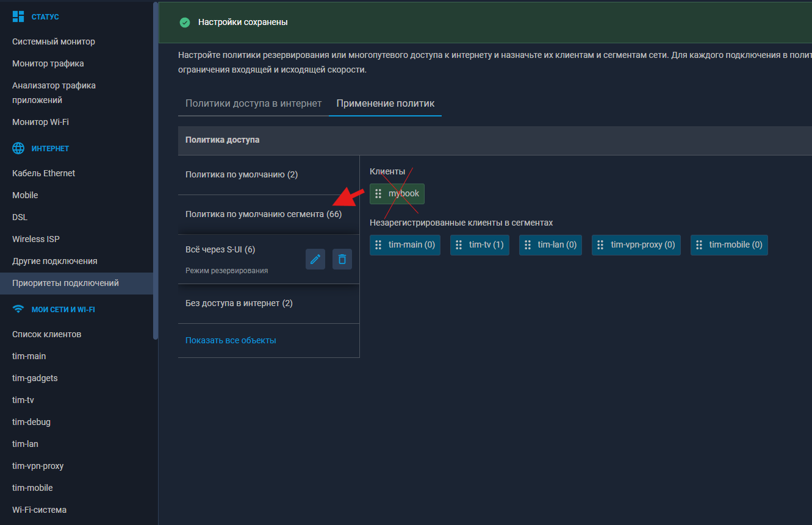
Task: Click the sidebar vertical scrollbar
Action: (156, 171)
